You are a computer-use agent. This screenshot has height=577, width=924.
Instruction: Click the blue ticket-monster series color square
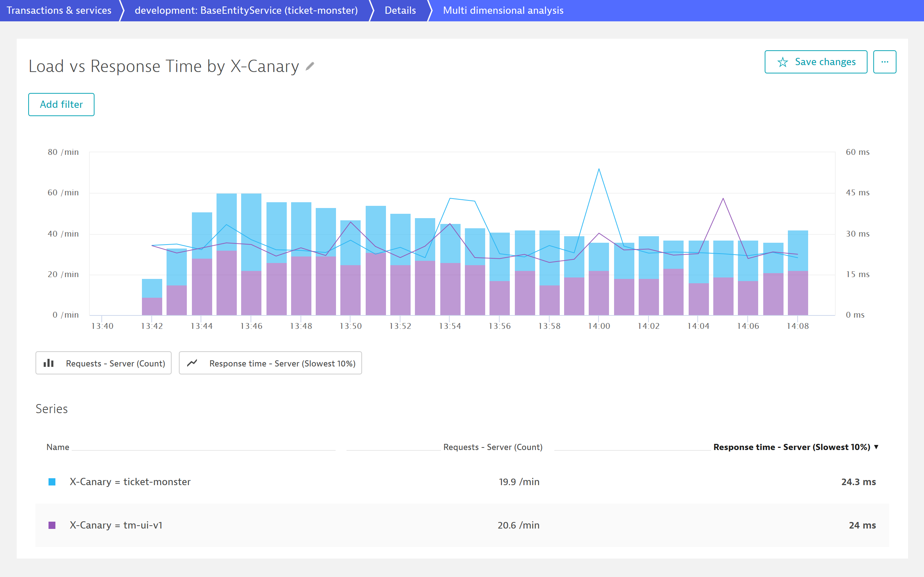[52, 481]
